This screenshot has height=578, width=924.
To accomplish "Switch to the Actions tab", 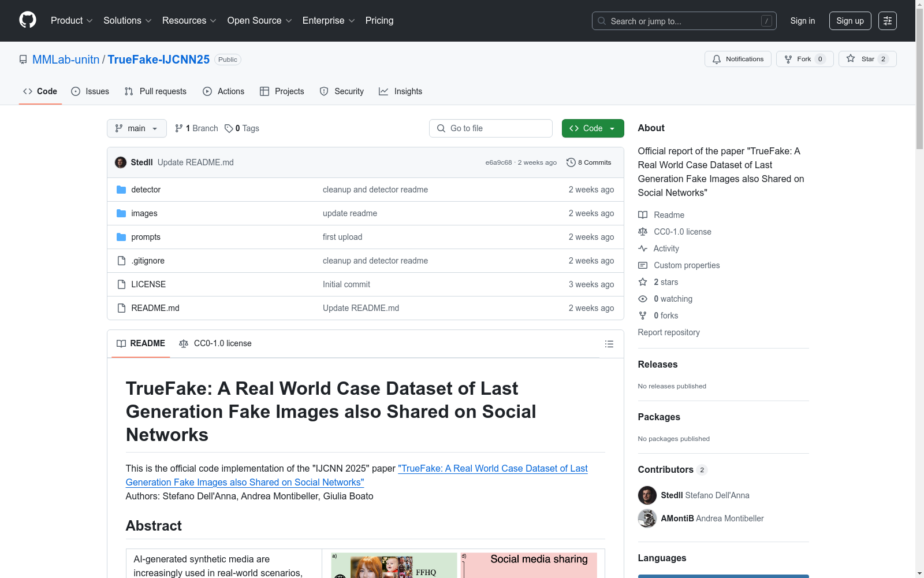I will (223, 91).
